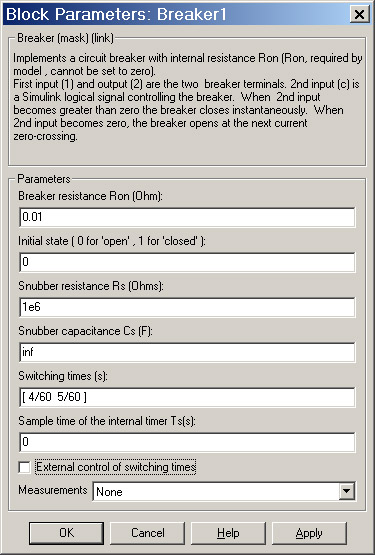Select the Switching times input field
Image resolution: width=375 pixels, height=555 pixels.
click(187, 397)
